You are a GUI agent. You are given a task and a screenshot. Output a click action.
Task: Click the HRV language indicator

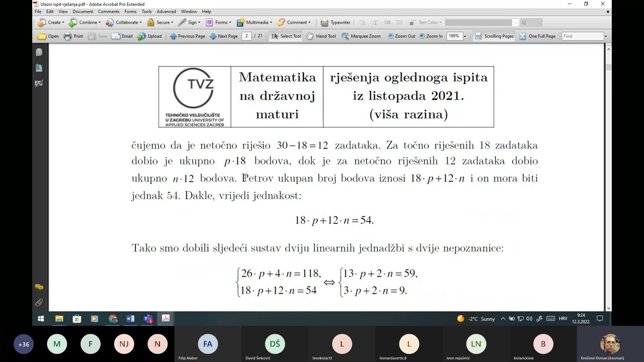point(563,319)
